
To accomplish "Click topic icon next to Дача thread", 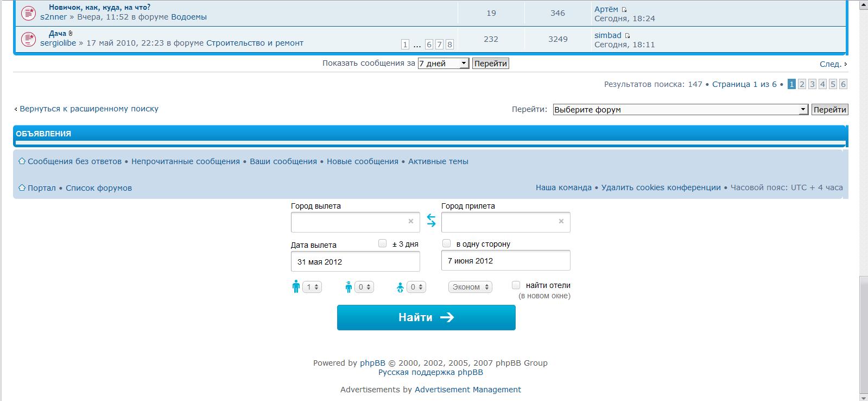I will pos(28,39).
